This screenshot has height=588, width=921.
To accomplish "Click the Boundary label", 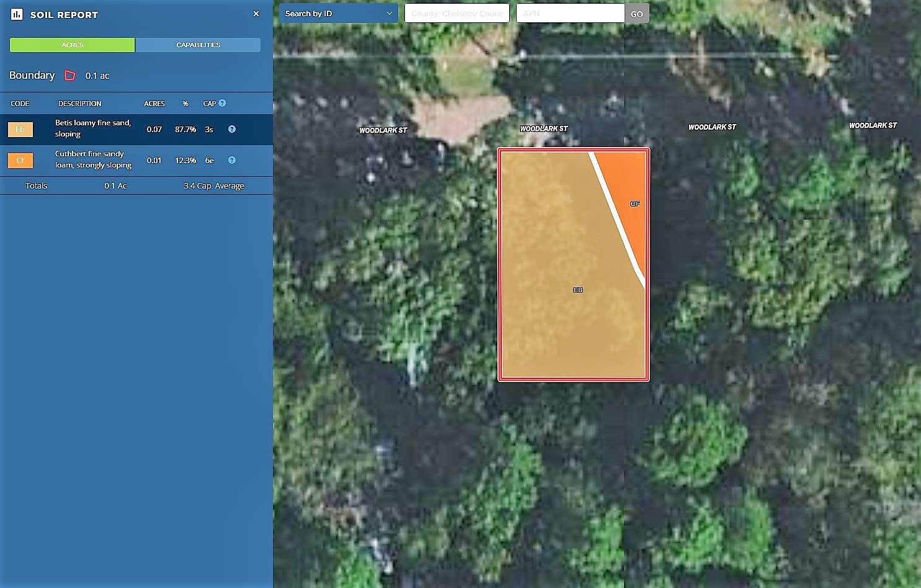I will [32, 75].
